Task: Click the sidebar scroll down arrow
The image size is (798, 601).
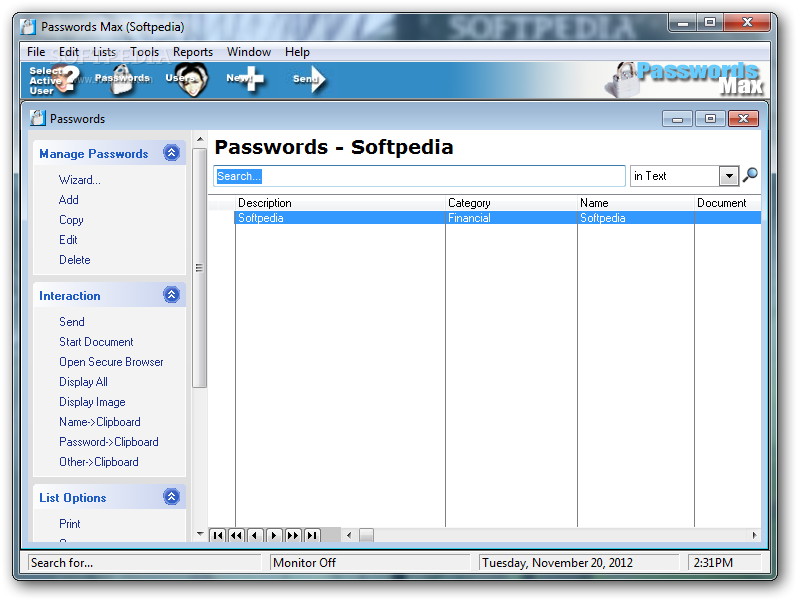Action: [x=200, y=534]
